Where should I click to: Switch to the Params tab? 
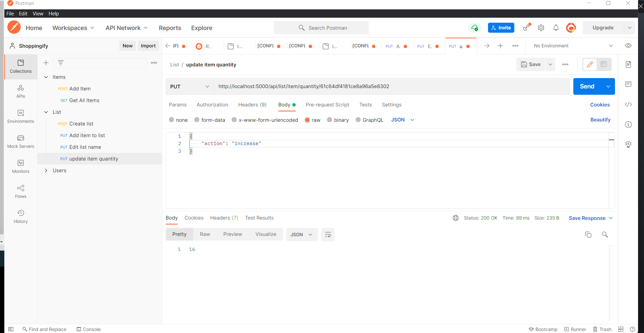pyautogui.click(x=178, y=105)
